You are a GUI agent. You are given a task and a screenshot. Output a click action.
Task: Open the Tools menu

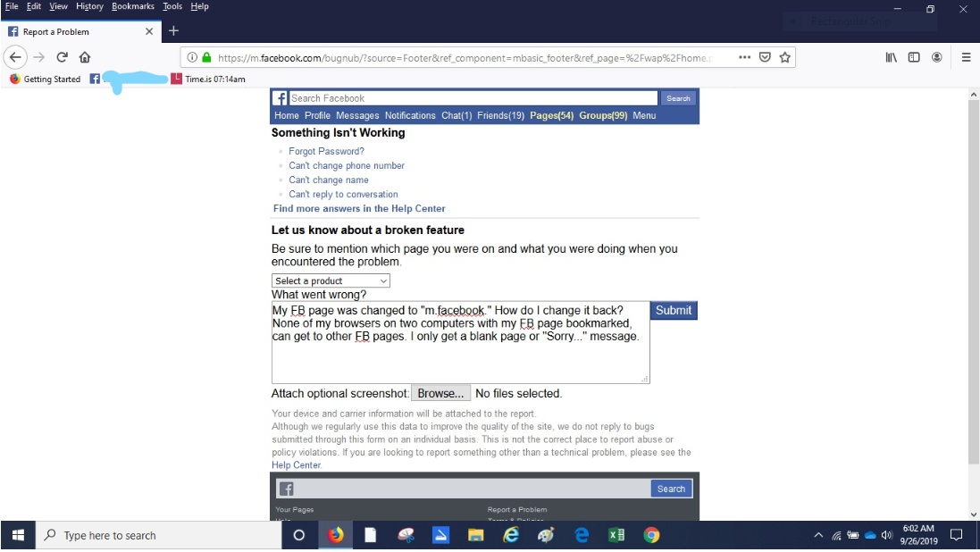pos(172,6)
